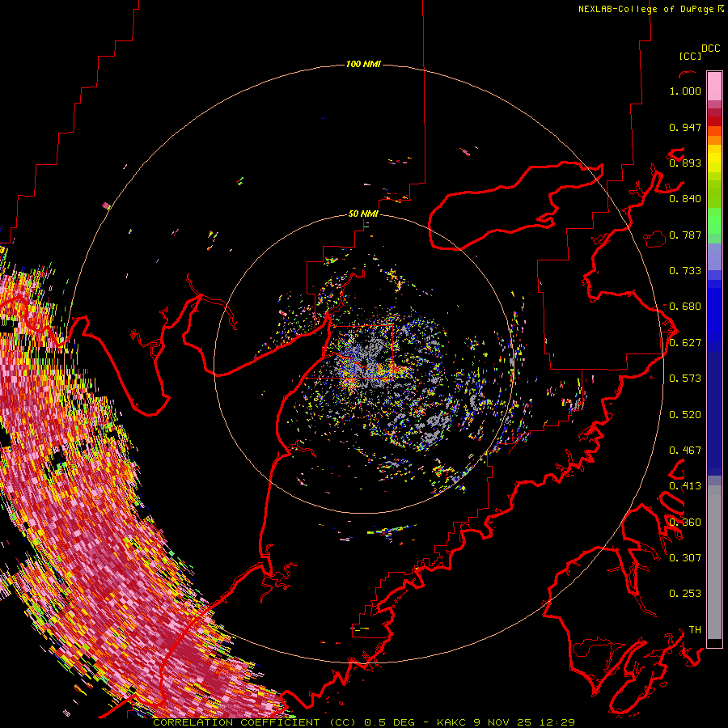Click the 50 NMI range ring label

coord(363,214)
